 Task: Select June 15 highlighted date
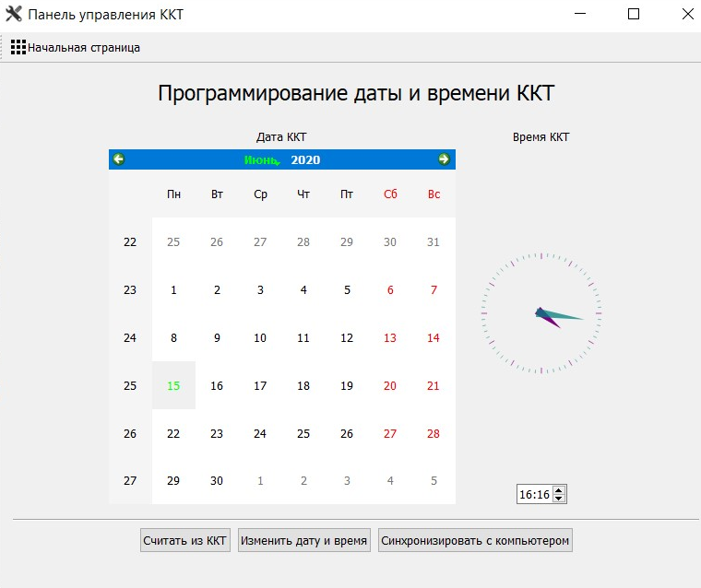click(x=173, y=385)
